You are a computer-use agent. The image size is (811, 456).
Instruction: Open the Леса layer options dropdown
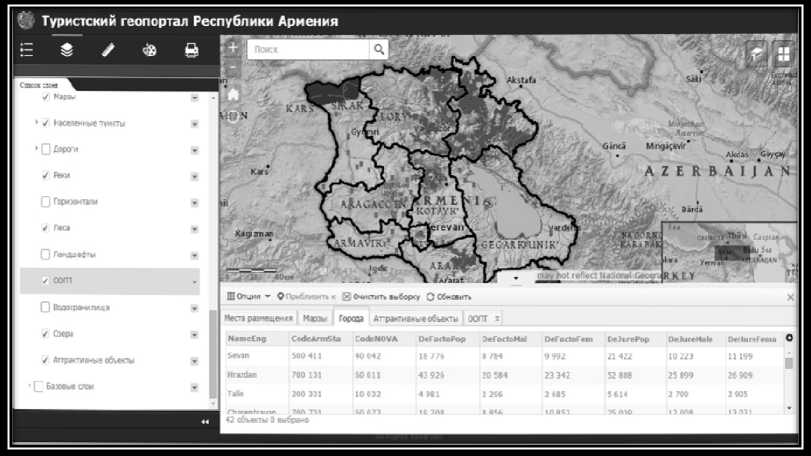pos(194,229)
